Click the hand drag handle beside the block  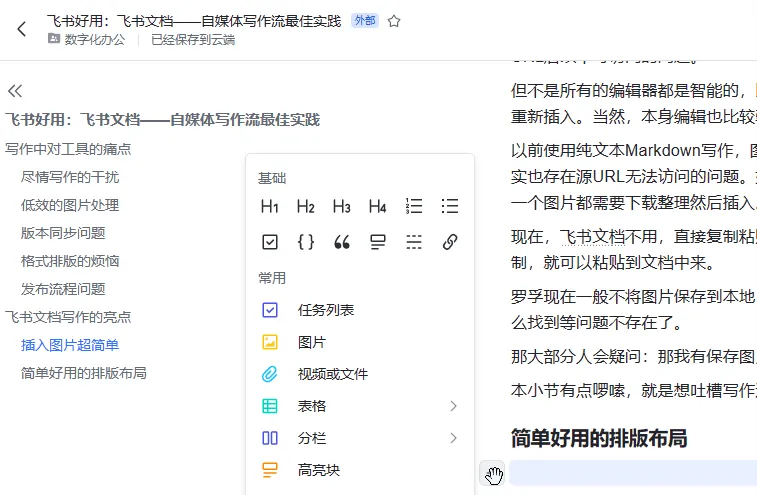[x=492, y=473]
